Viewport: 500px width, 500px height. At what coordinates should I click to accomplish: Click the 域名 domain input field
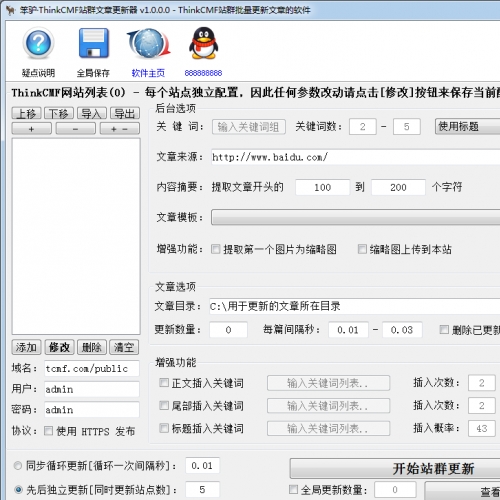pyautogui.click(x=92, y=368)
